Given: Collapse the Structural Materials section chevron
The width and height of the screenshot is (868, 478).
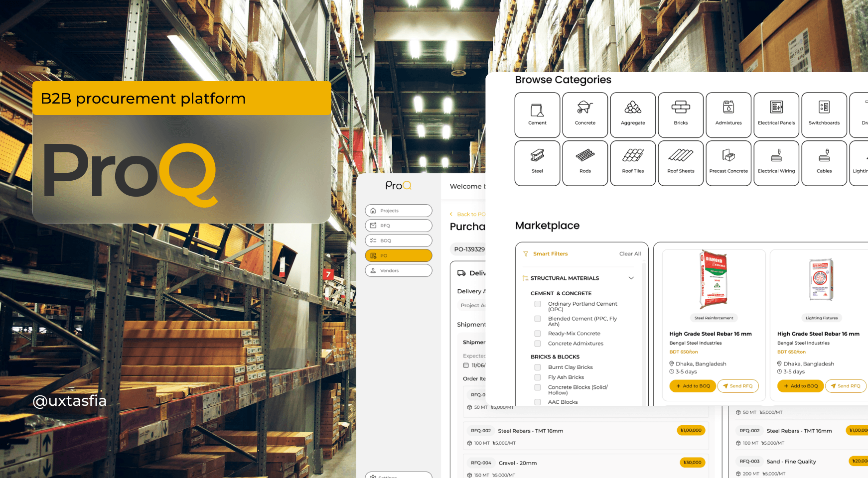Looking at the screenshot, I should (631, 278).
